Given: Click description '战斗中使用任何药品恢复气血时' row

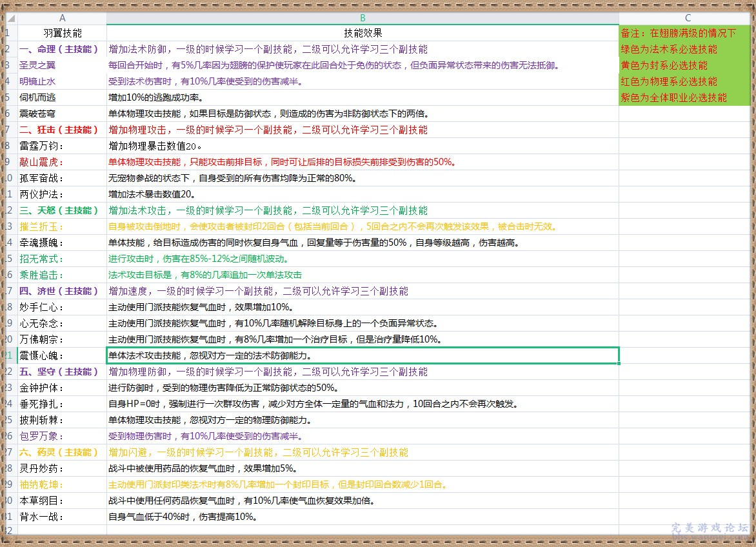Looking at the screenshot, I should (x=363, y=501).
